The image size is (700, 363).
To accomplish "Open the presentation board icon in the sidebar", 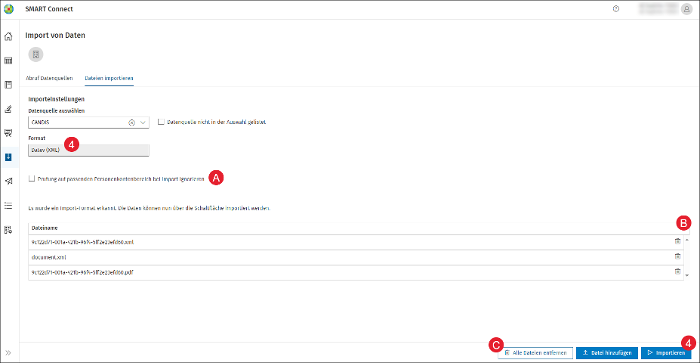I will [8, 133].
